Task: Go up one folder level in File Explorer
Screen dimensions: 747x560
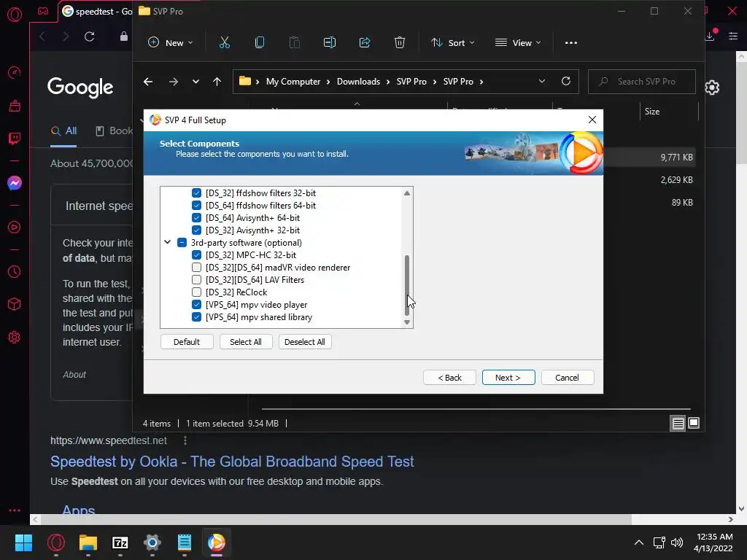Action: tap(217, 82)
